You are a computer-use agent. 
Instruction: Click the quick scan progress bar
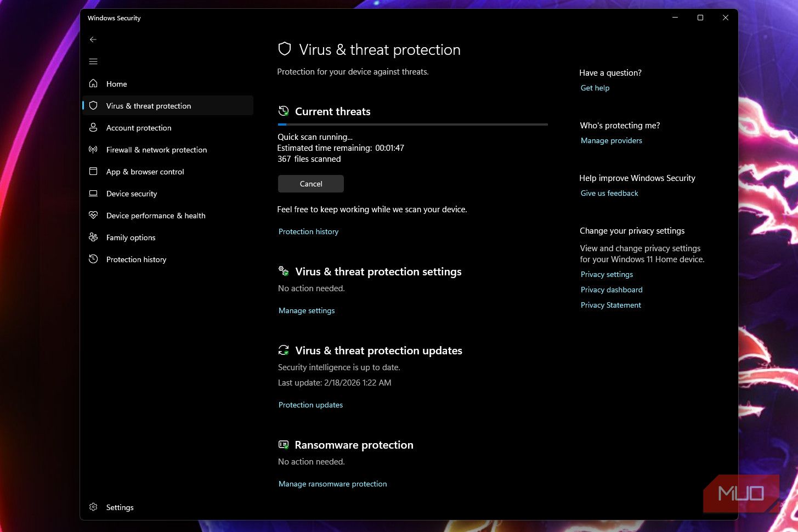click(413, 124)
